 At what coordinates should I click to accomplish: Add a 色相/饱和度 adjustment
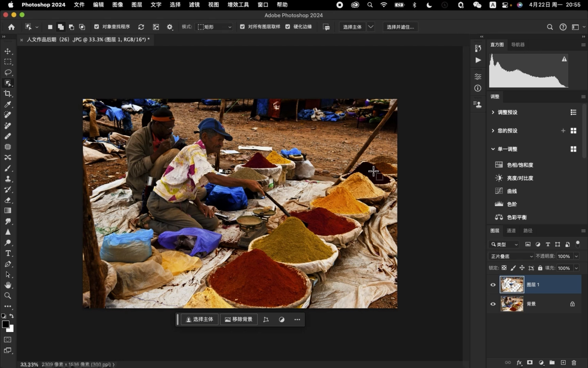pos(514,165)
